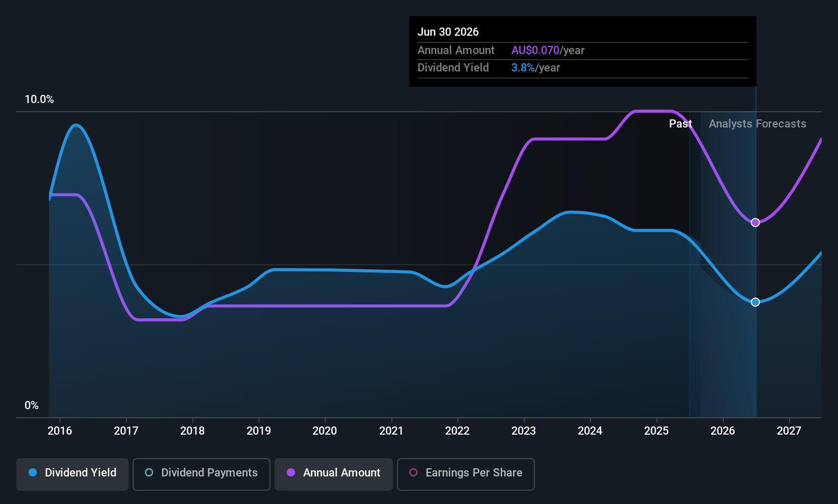
Task: Select the 2027 label on the x-axis
Action: (x=789, y=431)
